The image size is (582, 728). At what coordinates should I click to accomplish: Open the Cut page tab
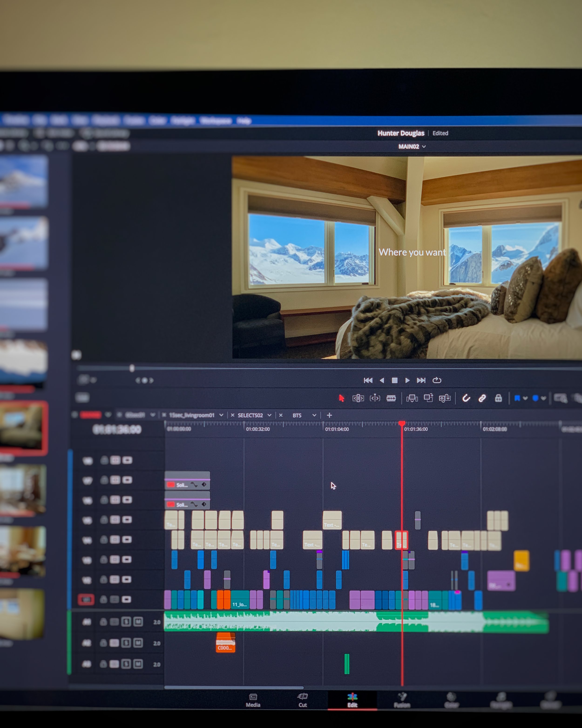(303, 701)
